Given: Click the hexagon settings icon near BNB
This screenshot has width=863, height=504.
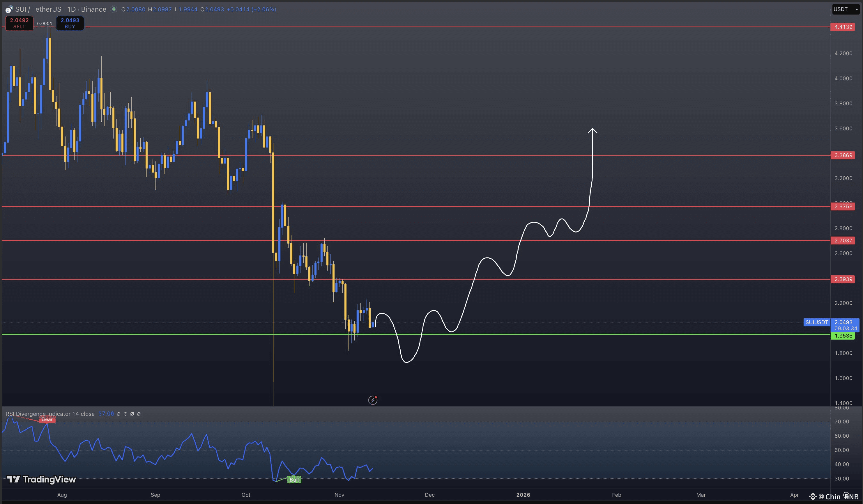Looking at the screenshot, I should point(846,495).
